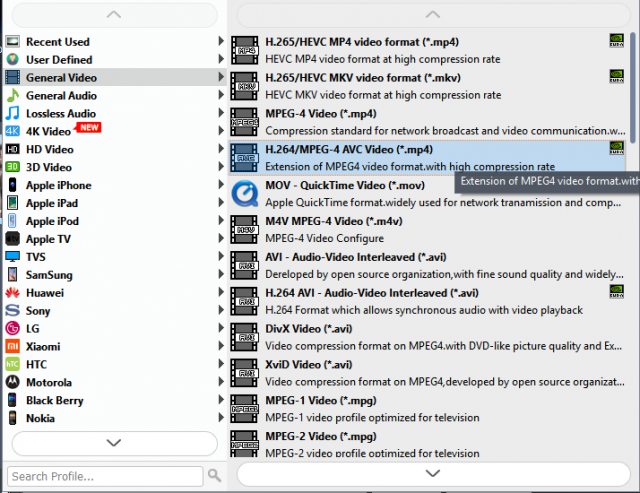The height and width of the screenshot is (493, 640).
Task: Click the Apple iPad device icon
Action: [x=13, y=203]
